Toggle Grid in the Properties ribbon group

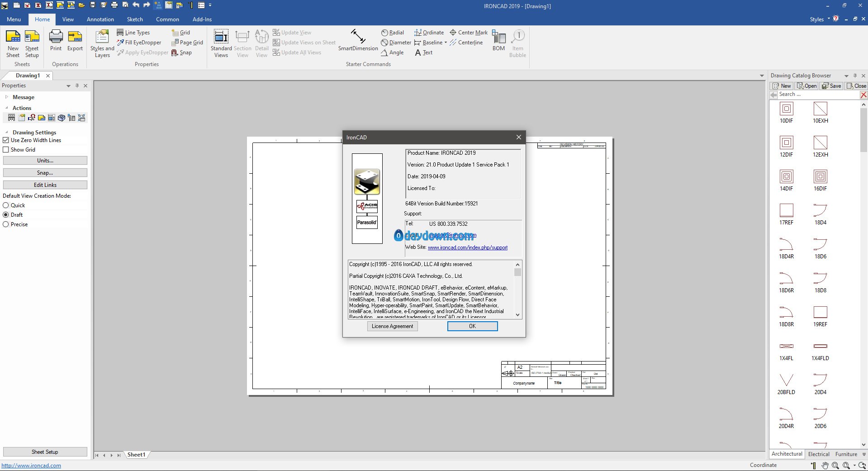point(181,33)
